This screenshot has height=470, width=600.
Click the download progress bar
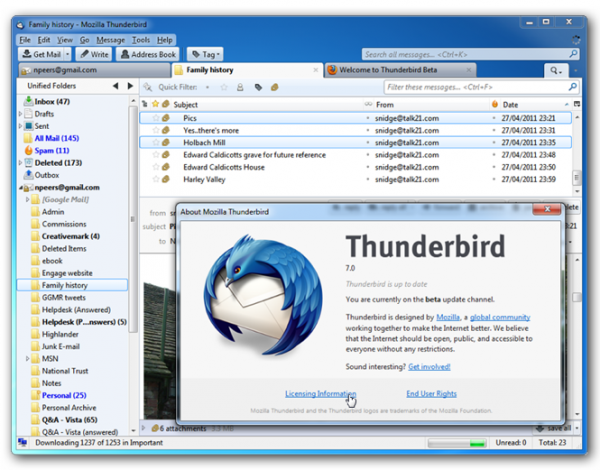pyautogui.click(x=457, y=443)
